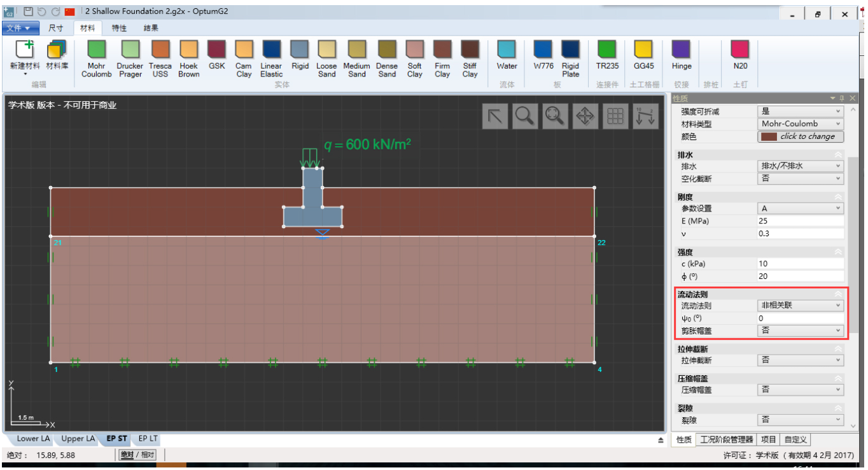Click the E (MPa) value field
The image size is (868, 470).
(800, 221)
